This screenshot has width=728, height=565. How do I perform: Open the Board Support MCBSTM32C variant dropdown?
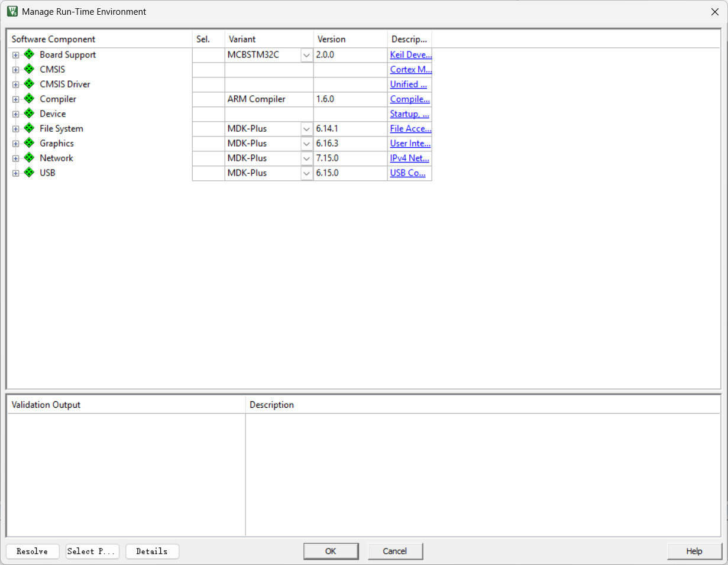tap(306, 55)
